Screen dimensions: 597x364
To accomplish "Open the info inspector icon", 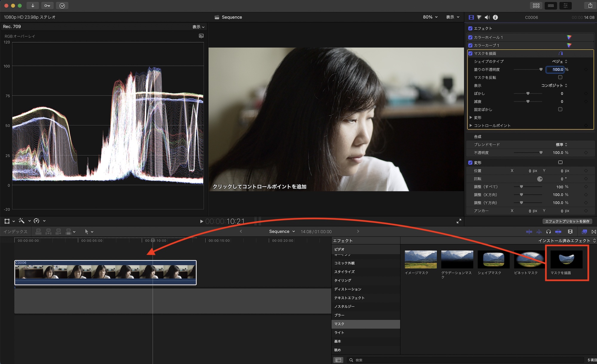I will tap(495, 17).
